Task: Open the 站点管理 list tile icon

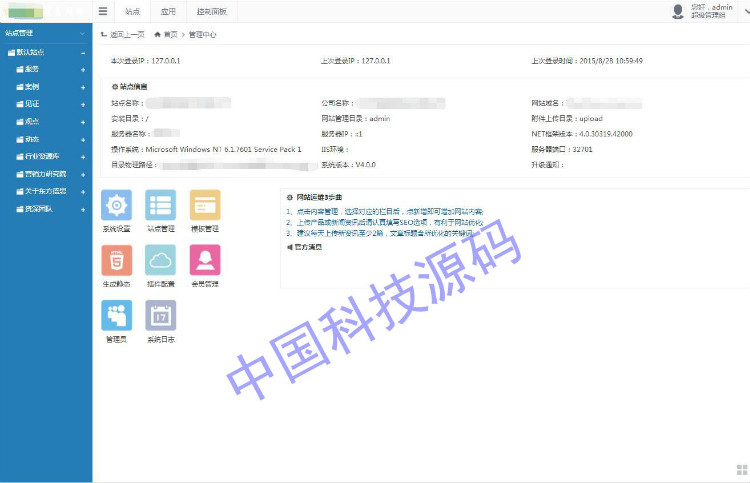Action: [x=160, y=205]
